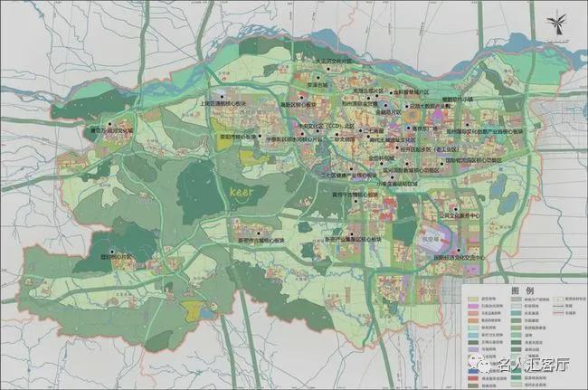The image size is (588, 390).
Task: Click the magenta swatch in the legend
Action: click(473, 306)
